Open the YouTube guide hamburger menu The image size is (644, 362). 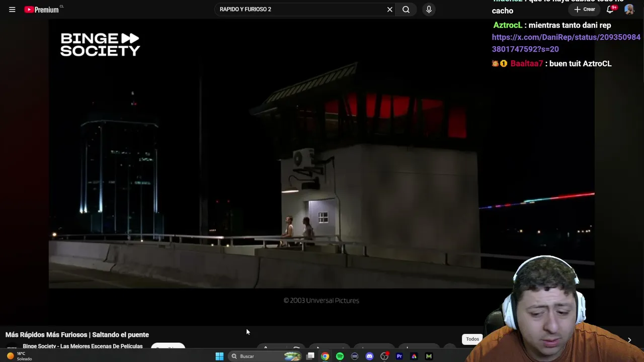tap(12, 10)
